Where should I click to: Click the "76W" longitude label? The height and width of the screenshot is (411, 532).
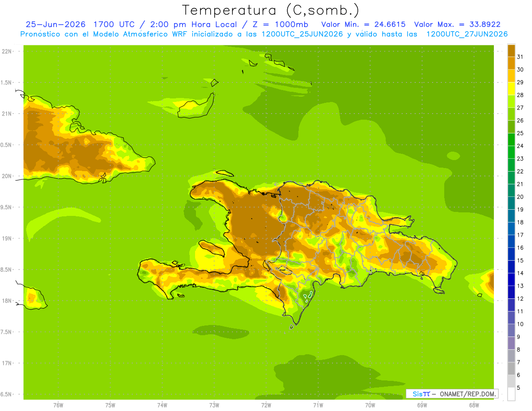[x=58, y=405]
